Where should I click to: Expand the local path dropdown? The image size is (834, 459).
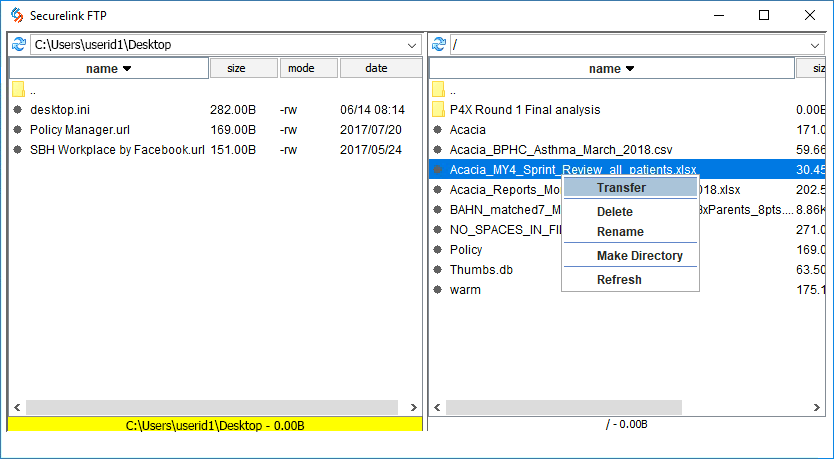pos(412,45)
